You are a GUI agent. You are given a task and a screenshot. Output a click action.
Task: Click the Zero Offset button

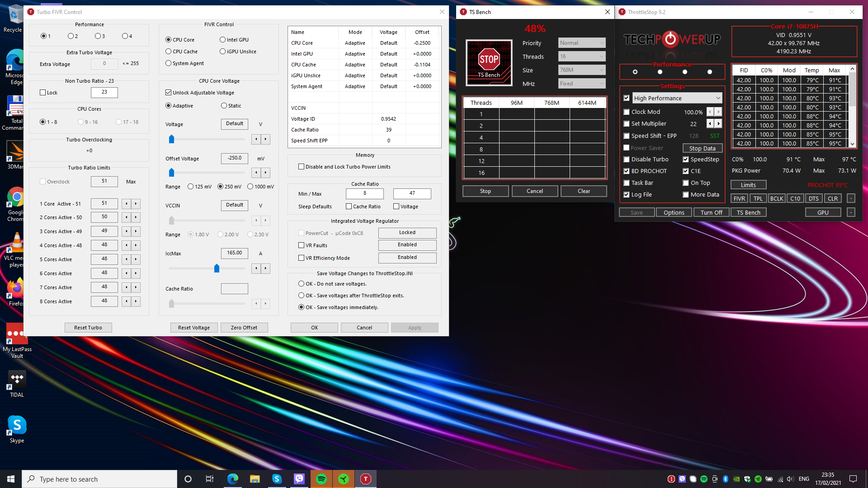[244, 328]
